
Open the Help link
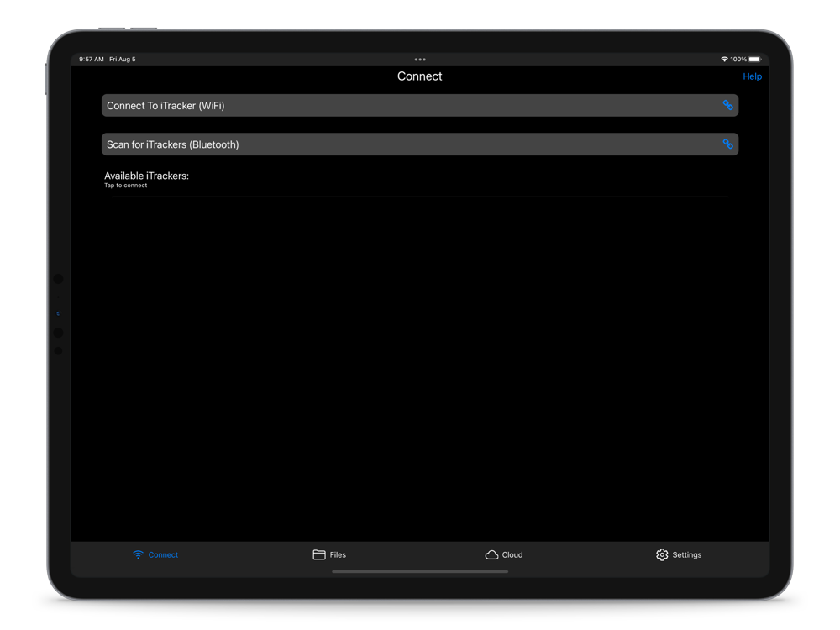[752, 76]
